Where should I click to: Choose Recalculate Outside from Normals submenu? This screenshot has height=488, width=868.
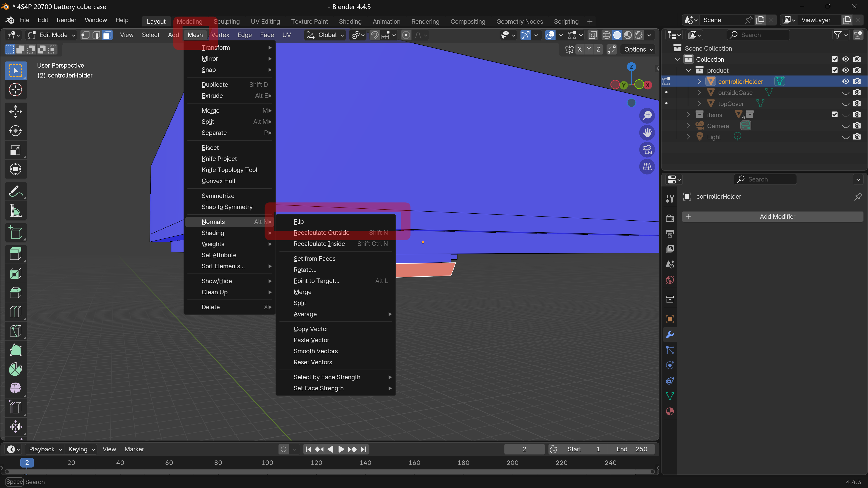tap(321, 233)
